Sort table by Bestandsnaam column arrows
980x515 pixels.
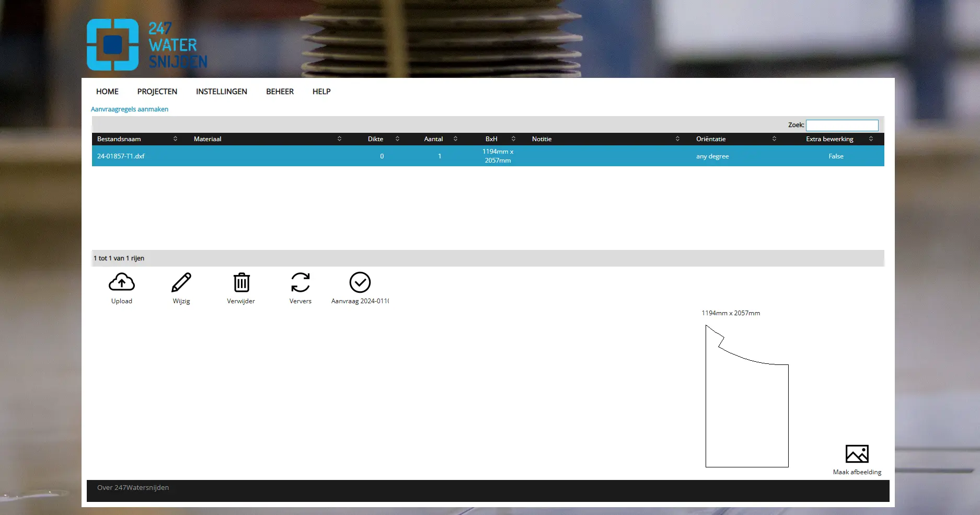click(x=175, y=139)
